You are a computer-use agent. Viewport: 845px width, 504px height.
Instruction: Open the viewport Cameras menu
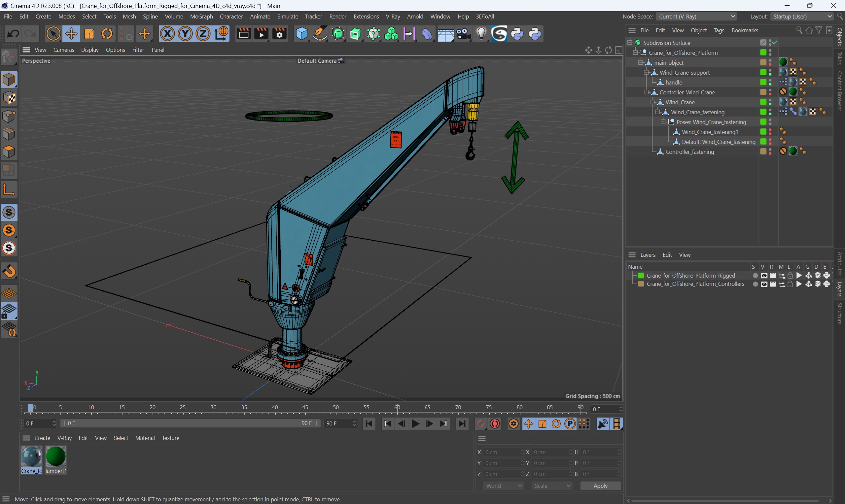pos(63,50)
